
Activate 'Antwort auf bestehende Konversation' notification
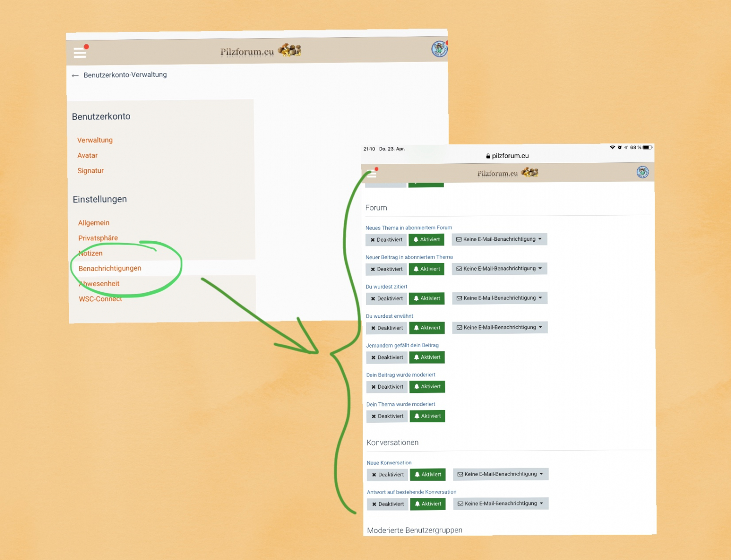coord(428,504)
